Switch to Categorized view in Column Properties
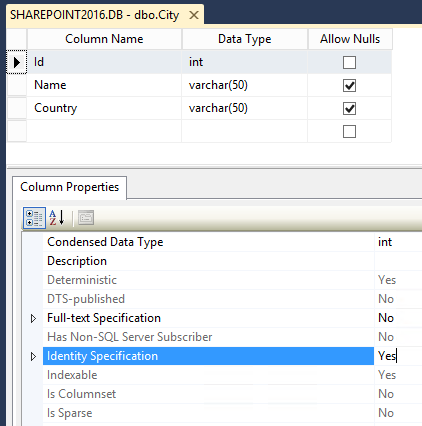 [x=34, y=218]
